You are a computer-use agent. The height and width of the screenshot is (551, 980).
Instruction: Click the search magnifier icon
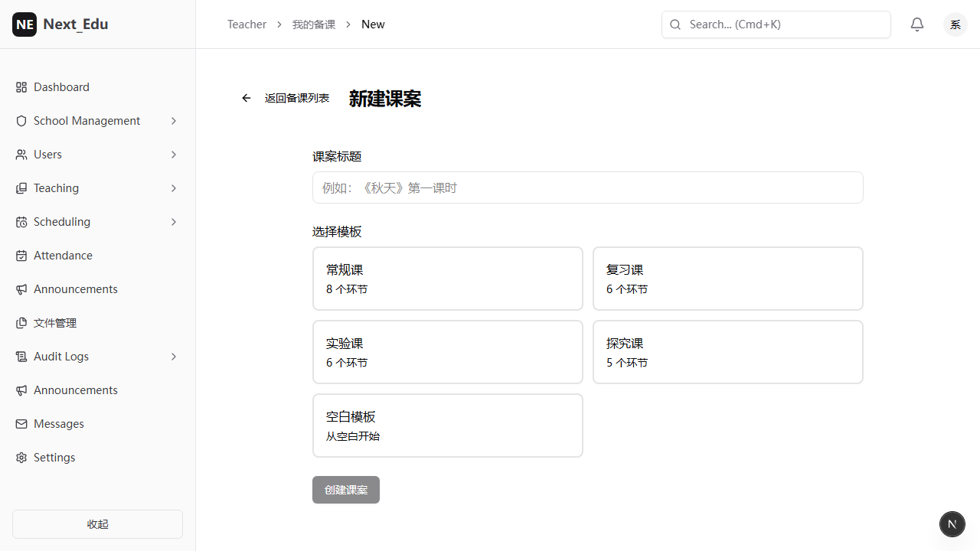(675, 24)
